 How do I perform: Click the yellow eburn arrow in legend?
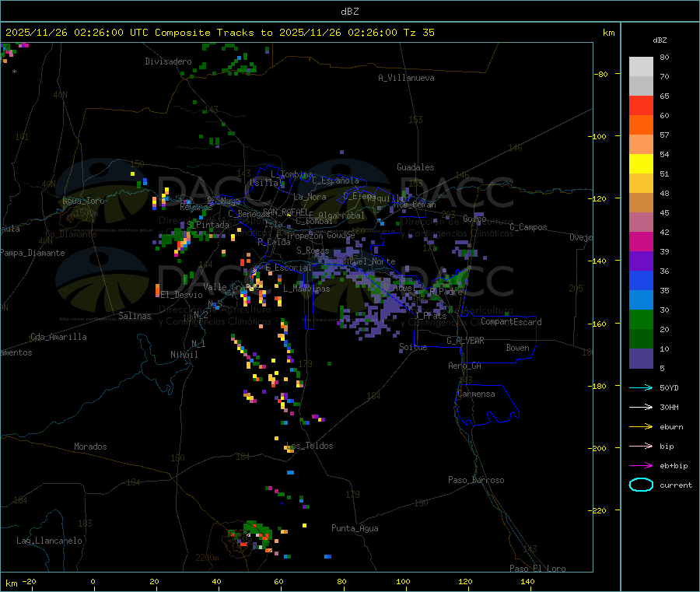[641, 427]
